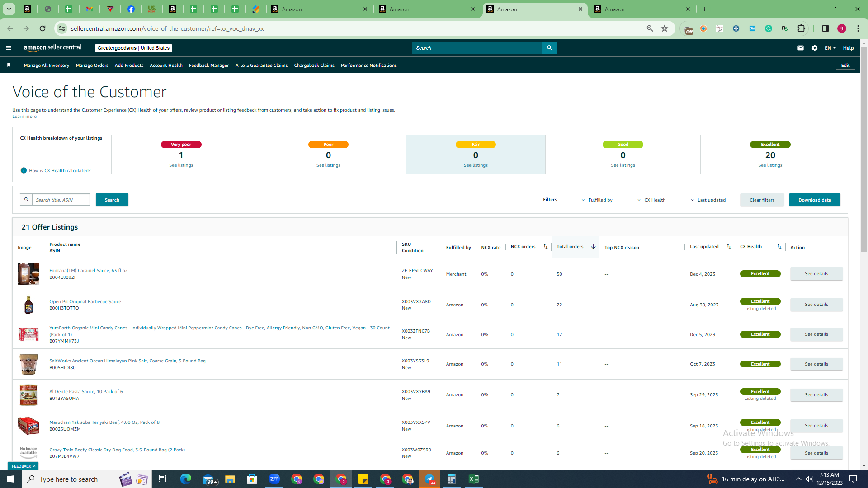Image resolution: width=868 pixels, height=488 pixels.
Task: Open Calculator from the taskbar
Action: (x=451, y=479)
